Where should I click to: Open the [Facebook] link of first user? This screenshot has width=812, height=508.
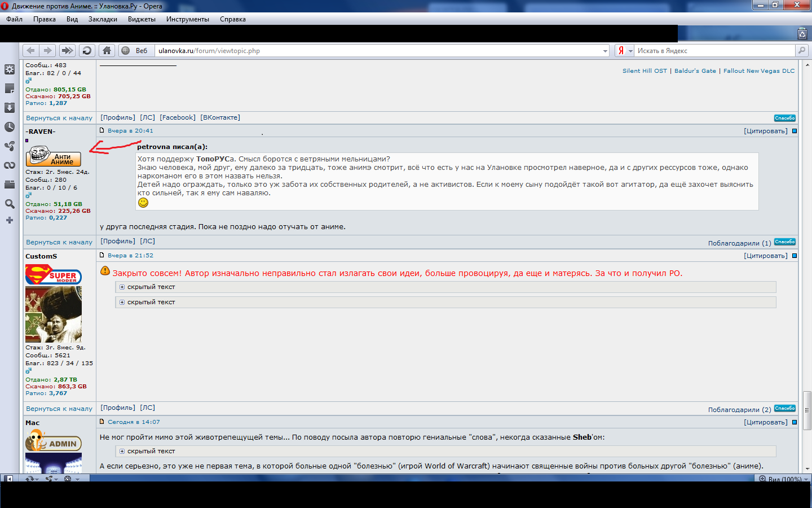coord(178,117)
